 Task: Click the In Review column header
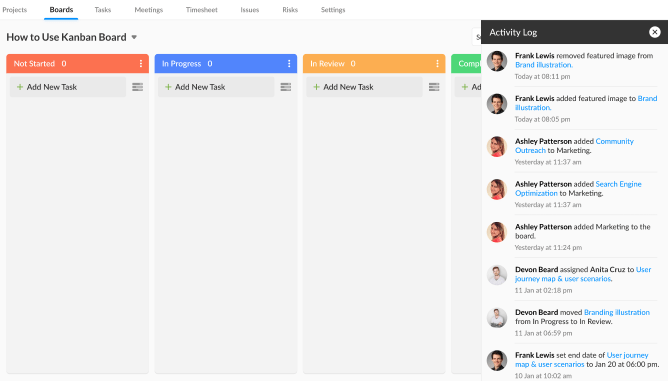pos(374,64)
